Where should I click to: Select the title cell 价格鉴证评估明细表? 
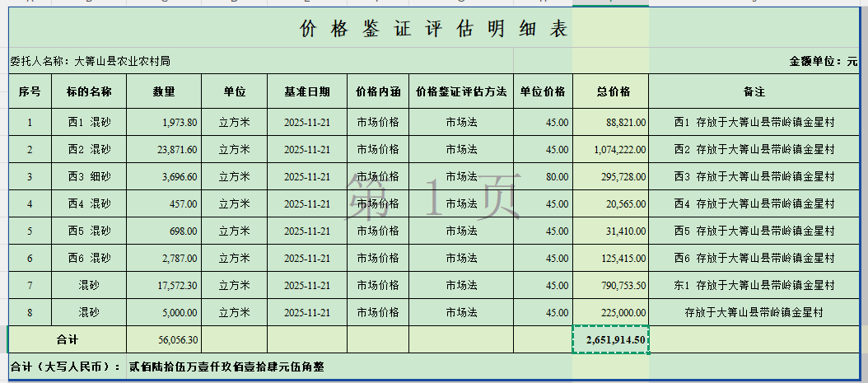click(434, 28)
